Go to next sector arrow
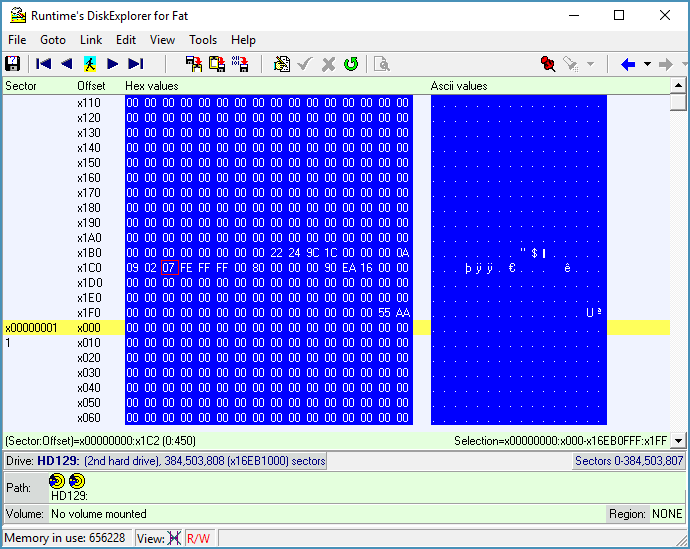Viewport: 690px width, 549px height. coord(113,64)
